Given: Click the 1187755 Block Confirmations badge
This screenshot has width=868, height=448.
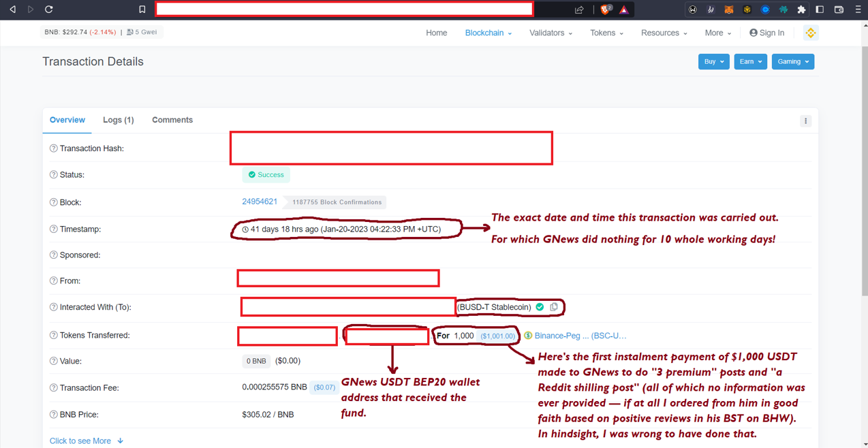Looking at the screenshot, I should click(x=337, y=202).
